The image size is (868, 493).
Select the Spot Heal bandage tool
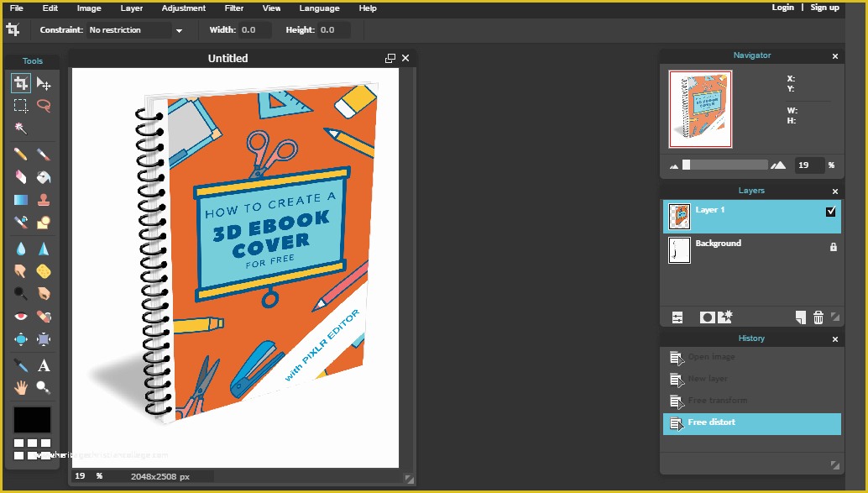tap(44, 317)
